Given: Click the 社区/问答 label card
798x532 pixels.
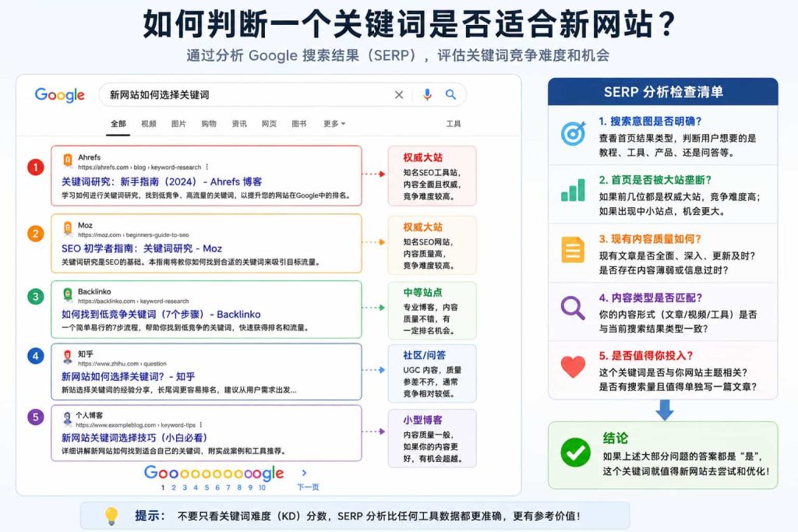Looking at the screenshot, I should point(432,373).
